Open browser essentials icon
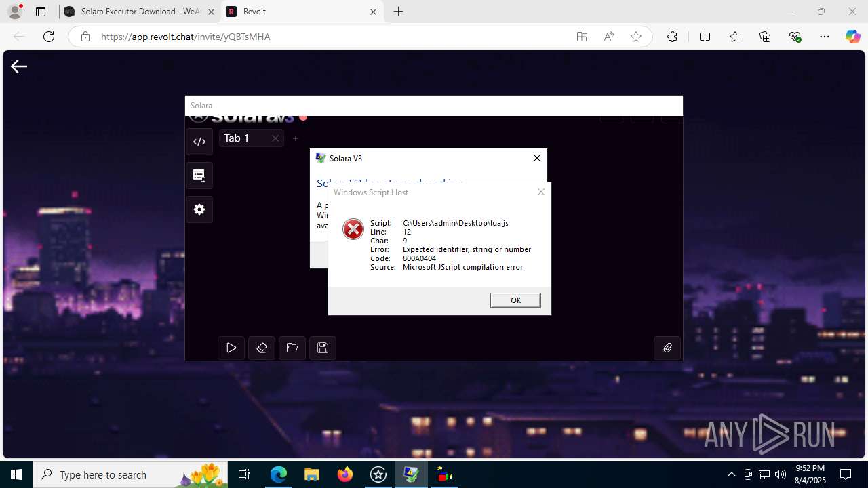The image size is (868, 488). [795, 37]
